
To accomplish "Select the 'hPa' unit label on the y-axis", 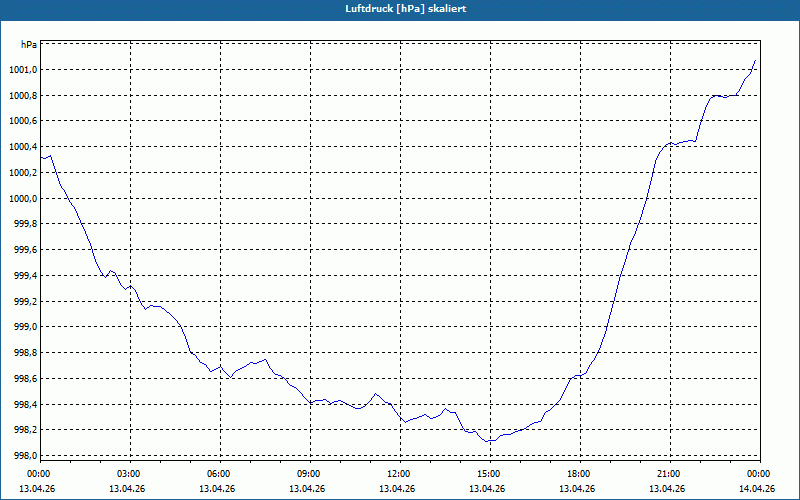I will pos(29,44).
